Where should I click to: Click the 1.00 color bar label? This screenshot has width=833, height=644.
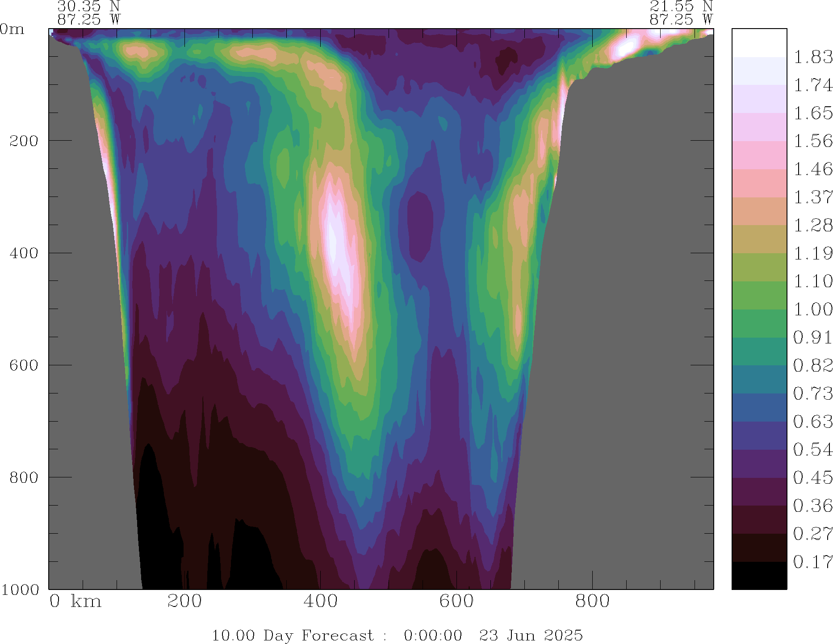812,309
